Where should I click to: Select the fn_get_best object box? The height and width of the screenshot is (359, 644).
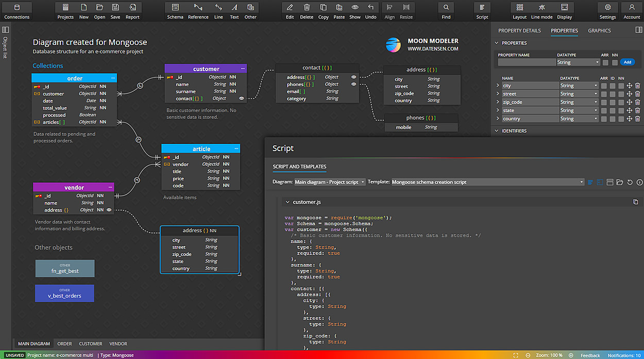coord(65,268)
